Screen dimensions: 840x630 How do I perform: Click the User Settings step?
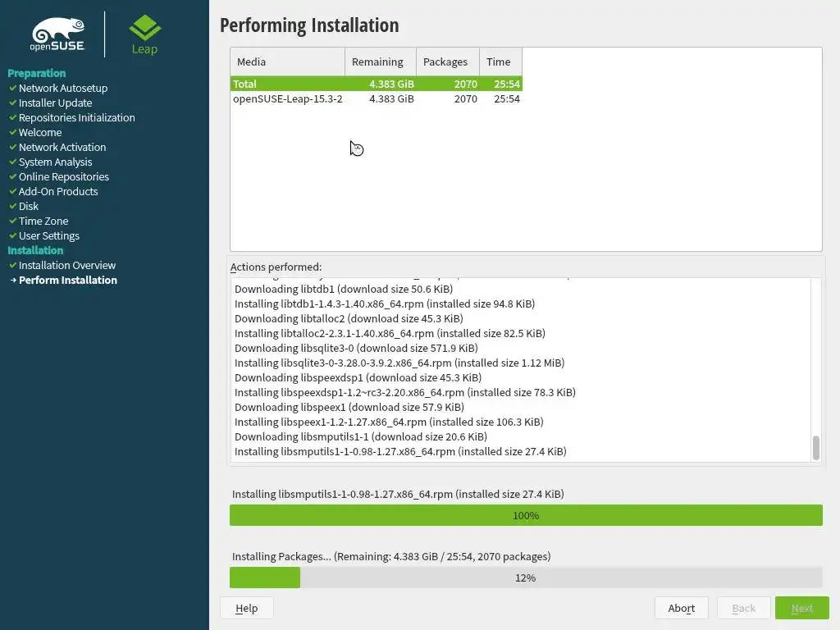(x=48, y=235)
